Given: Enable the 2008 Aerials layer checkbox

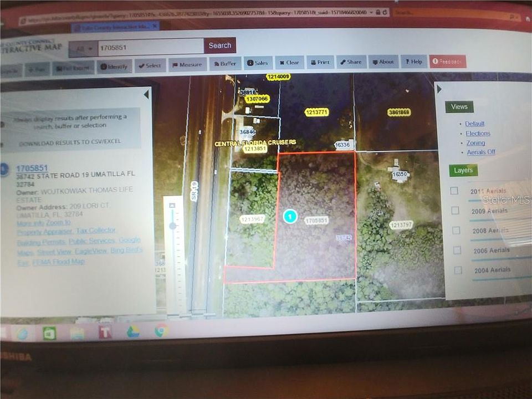Looking at the screenshot, I should (456, 231).
